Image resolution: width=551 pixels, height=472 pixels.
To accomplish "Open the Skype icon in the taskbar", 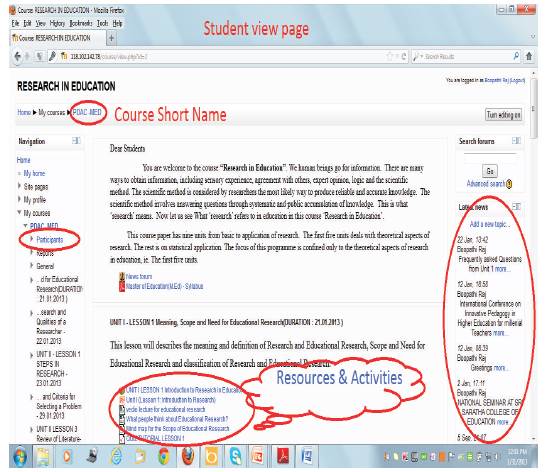I will 235,456.
